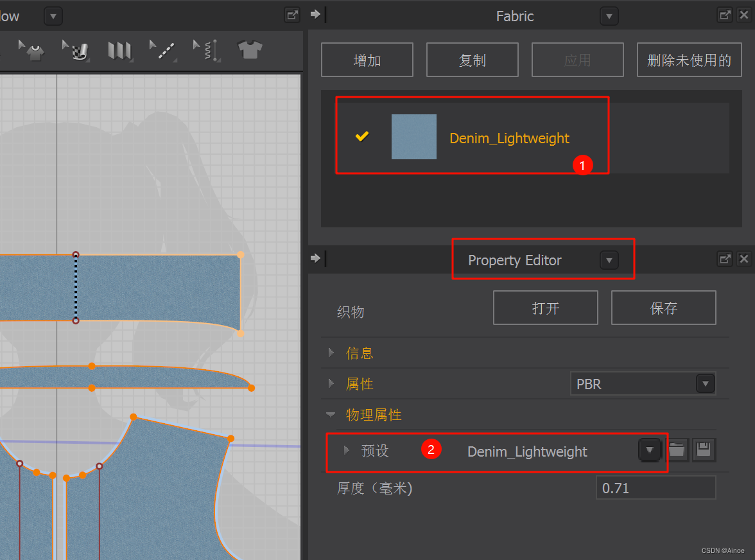Pop out the Property Editor panel
755x560 pixels.
coord(725,259)
